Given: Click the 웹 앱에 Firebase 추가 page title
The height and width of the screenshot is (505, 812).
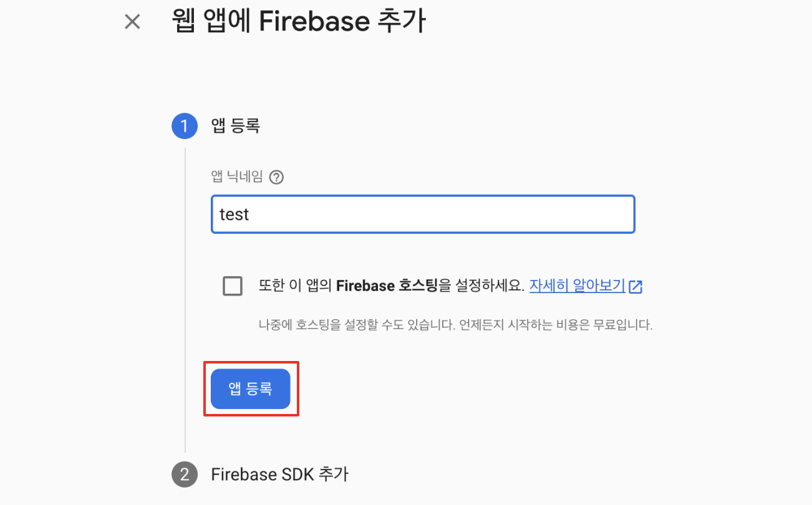Looking at the screenshot, I should tap(299, 22).
